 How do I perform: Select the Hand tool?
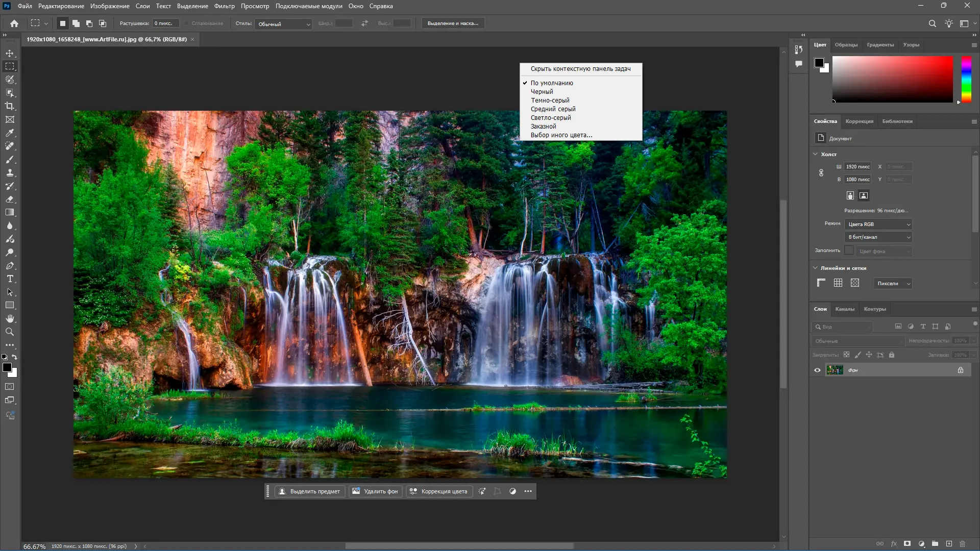pyautogui.click(x=10, y=319)
